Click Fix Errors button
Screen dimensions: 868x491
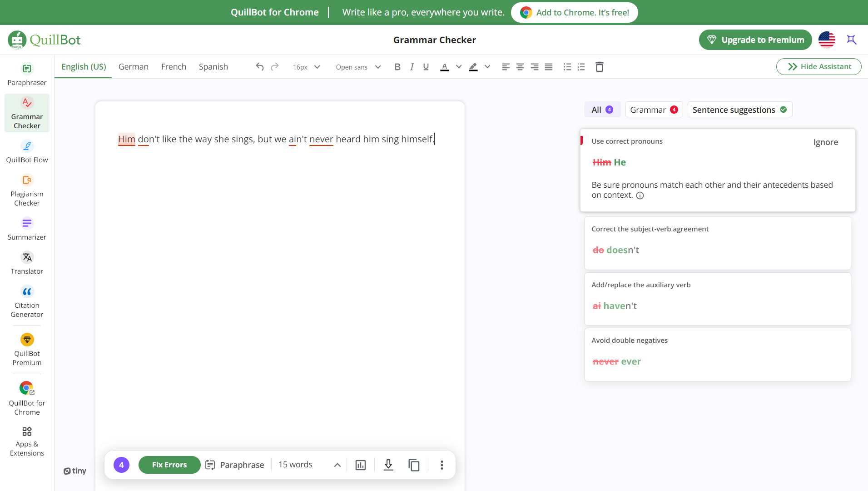169,465
